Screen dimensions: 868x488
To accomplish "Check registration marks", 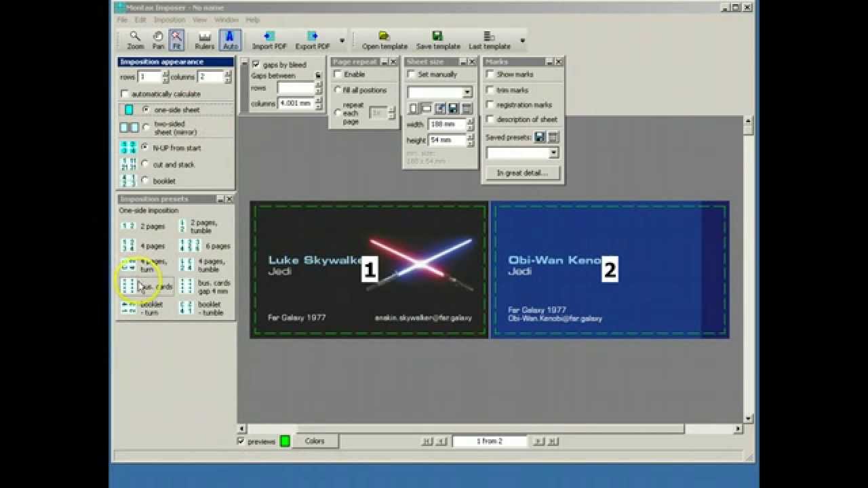I will [x=490, y=105].
